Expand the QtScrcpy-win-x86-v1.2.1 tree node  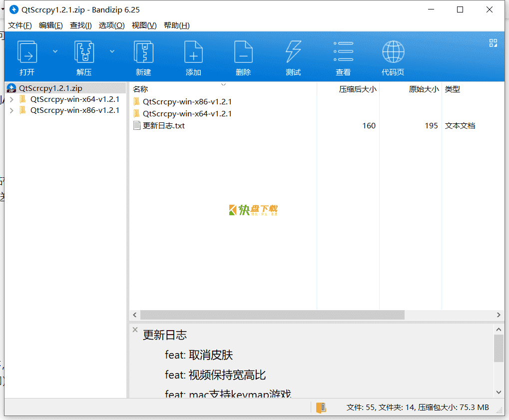point(11,110)
